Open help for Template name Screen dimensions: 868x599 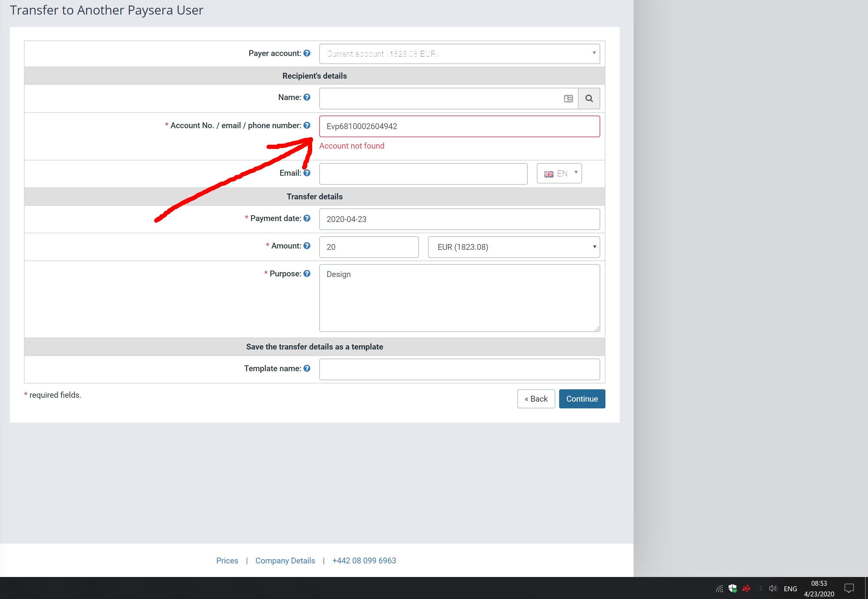coord(307,369)
